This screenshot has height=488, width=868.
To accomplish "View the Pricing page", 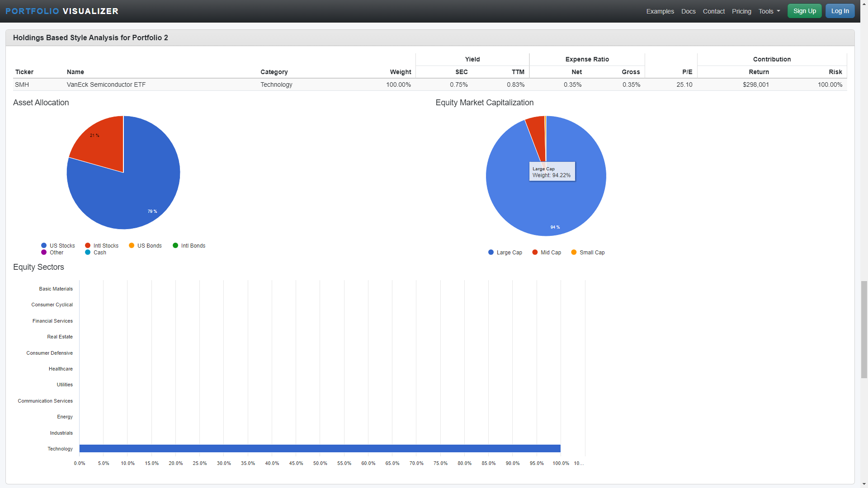I will tap(741, 11).
